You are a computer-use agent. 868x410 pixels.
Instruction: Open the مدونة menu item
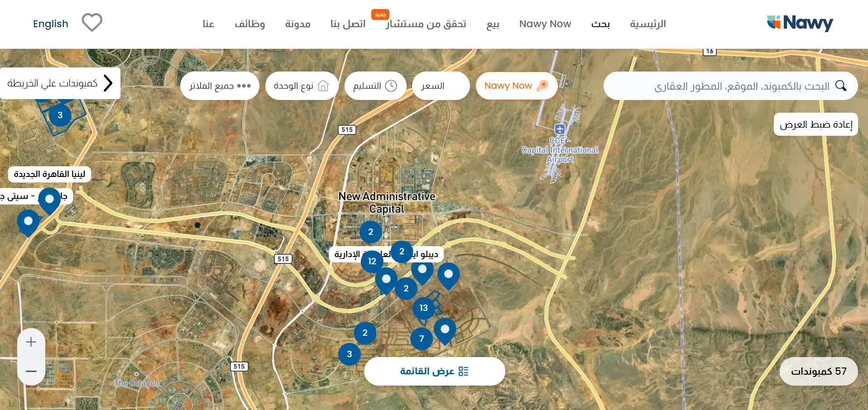click(297, 24)
